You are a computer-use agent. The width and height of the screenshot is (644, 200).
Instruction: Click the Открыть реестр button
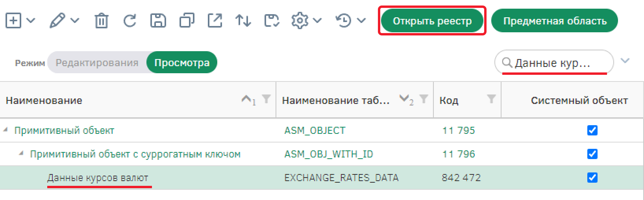point(432,21)
